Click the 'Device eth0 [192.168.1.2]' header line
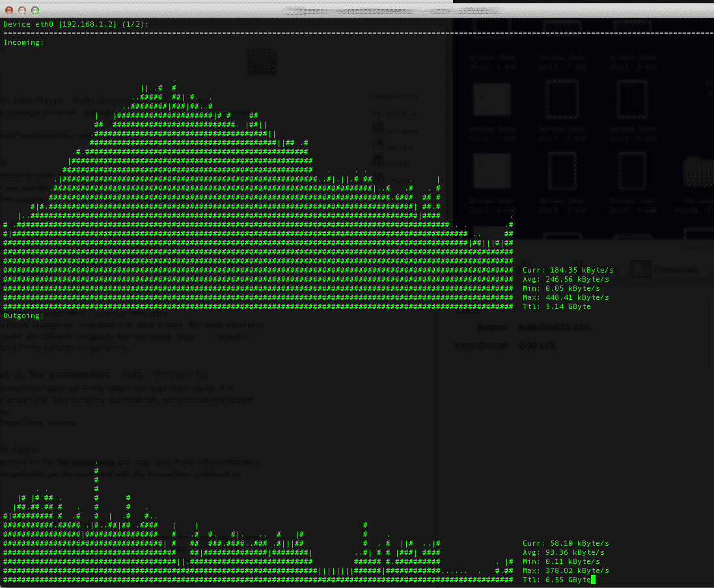Viewport: 714px width, 588px height. (x=57, y=24)
